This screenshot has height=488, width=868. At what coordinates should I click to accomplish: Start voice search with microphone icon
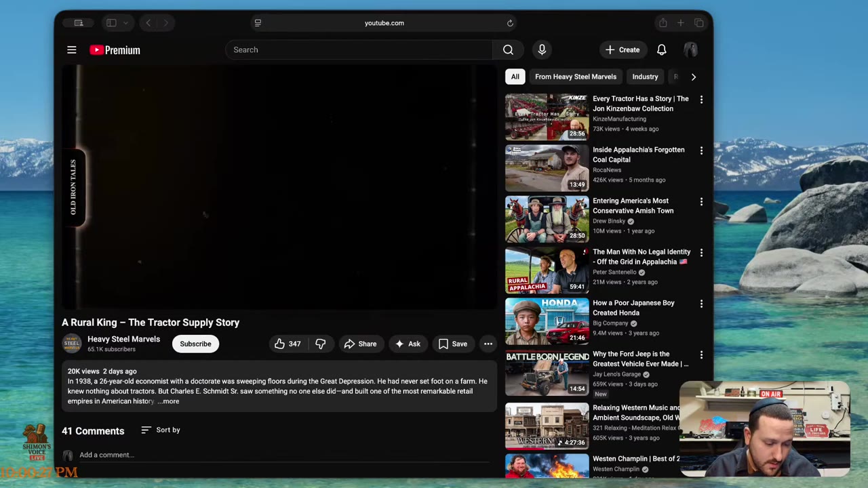(x=542, y=49)
